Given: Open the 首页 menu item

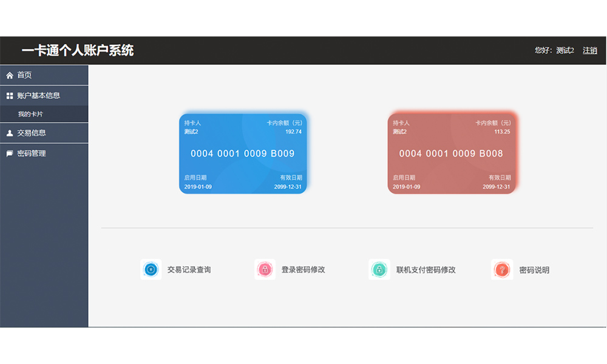Looking at the screenshot, I should 24,75.
